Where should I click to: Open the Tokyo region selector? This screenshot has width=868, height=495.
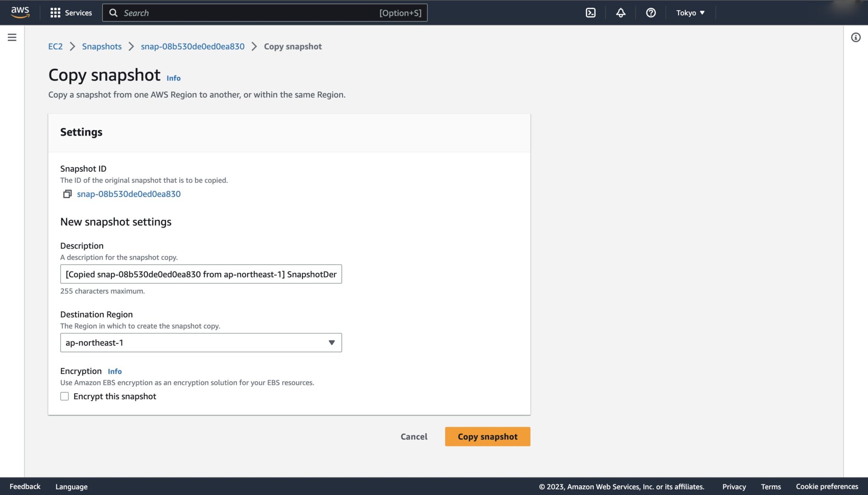[690, 13]
